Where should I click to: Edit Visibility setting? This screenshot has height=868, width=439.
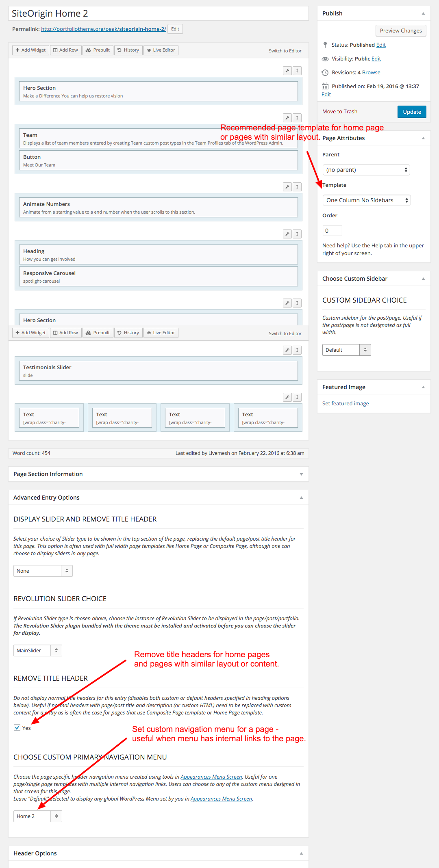[376, 58]
